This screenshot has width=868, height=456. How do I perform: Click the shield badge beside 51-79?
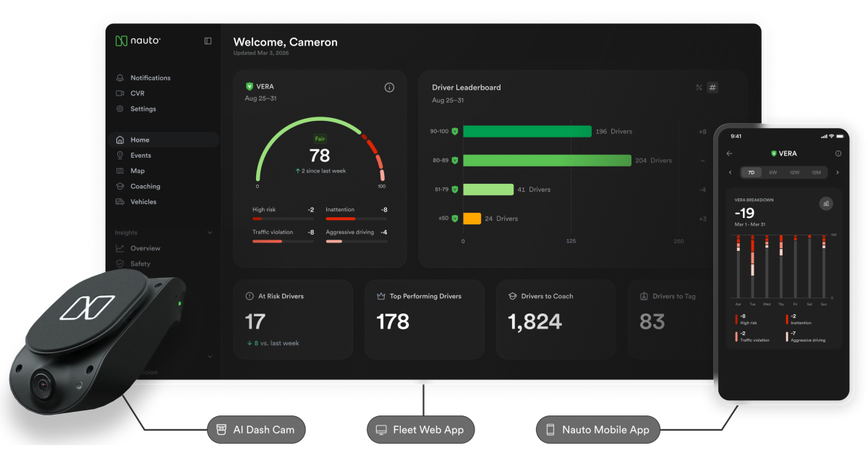(455, 190)
